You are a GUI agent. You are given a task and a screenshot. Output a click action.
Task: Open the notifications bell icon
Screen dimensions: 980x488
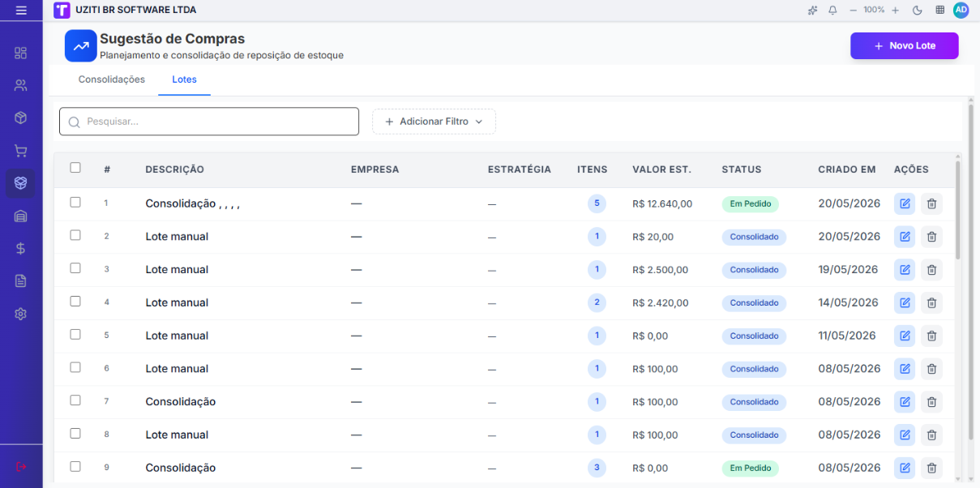(832, 10)
